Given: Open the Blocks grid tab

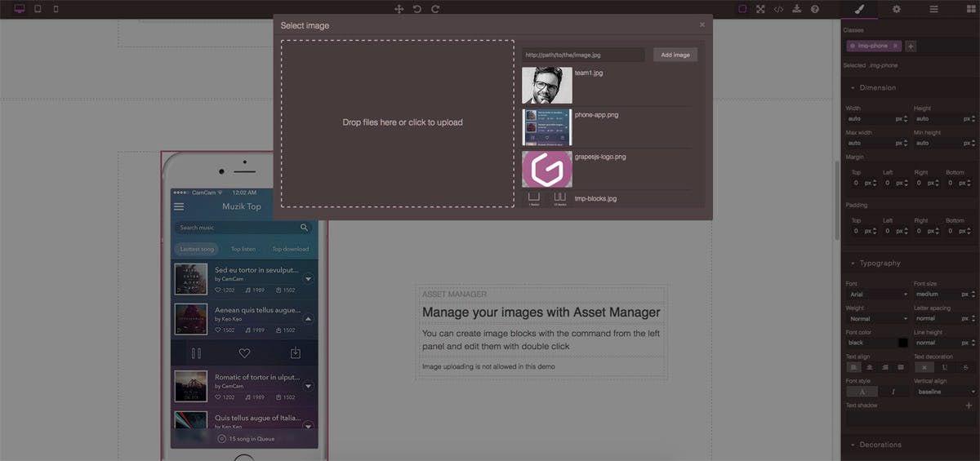Looking at the screenshot, I should coord(969,9).
